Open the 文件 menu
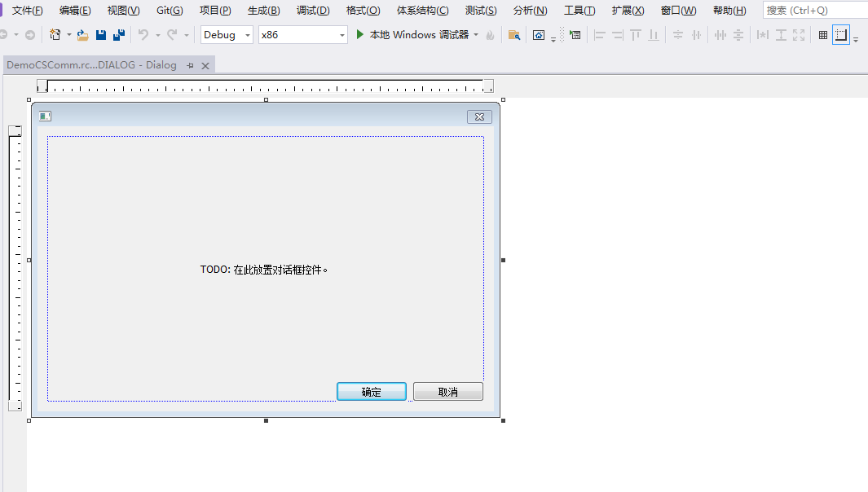This screenshot has height=492, width=868. tap(26, 10)
